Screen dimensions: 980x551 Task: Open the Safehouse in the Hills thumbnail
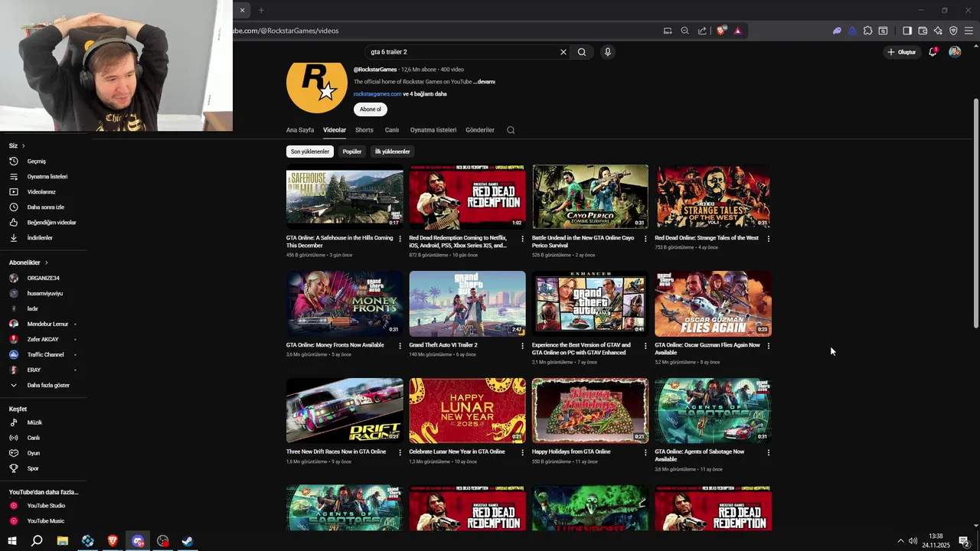(345, 197)
